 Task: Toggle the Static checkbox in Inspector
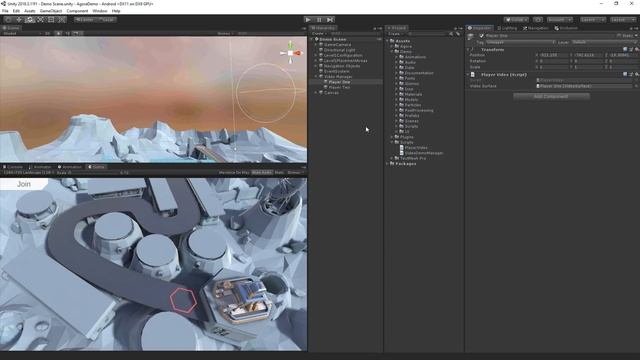coord(619,36)
